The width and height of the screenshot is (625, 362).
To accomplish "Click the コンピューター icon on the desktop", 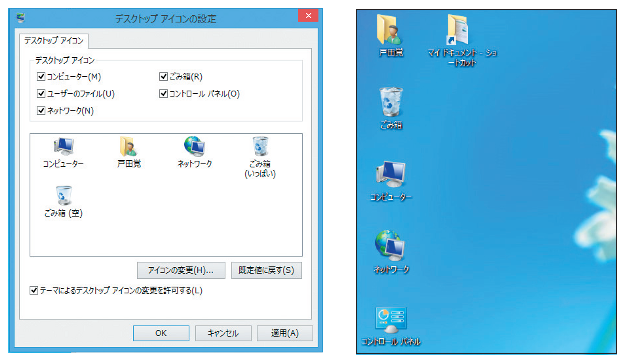I will pos(391,181).
